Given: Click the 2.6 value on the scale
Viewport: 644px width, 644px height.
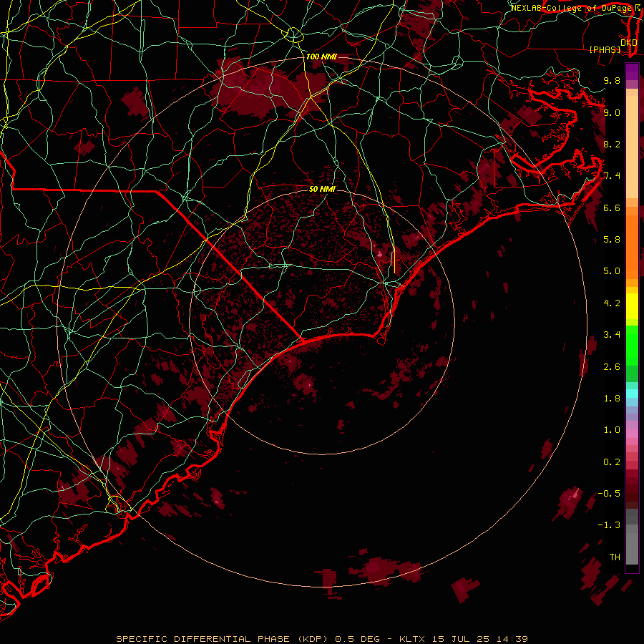Looking at the screenshot, I should click(612, 367).
